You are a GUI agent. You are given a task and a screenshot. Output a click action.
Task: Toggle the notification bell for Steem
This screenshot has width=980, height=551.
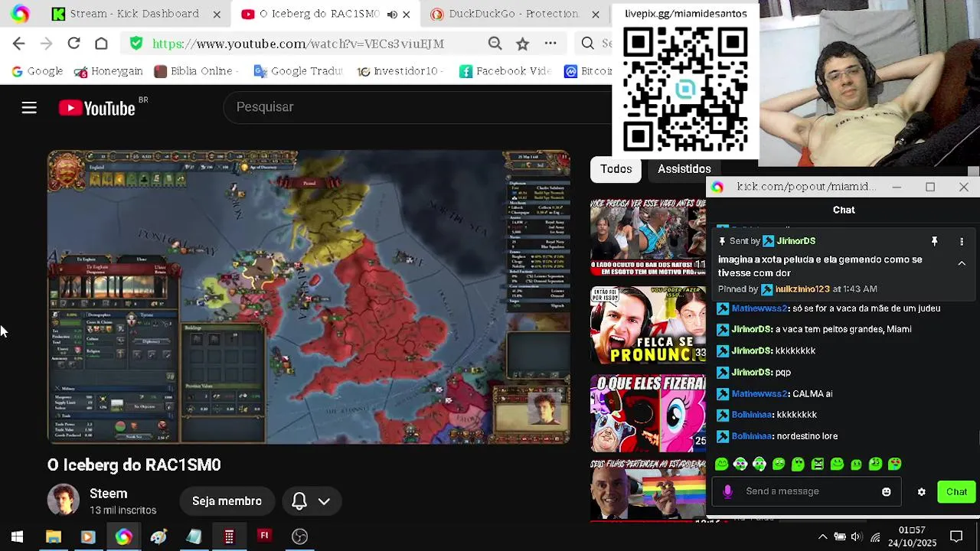tap(299, 501)
